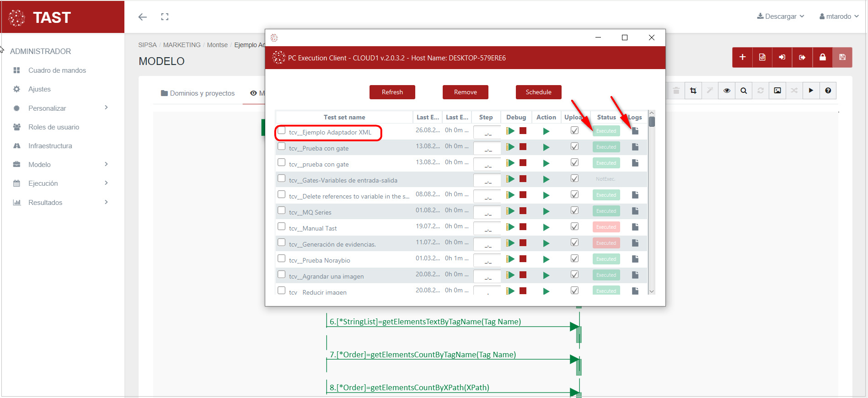
Task: Click the image icon in model toolbar
Action: [x=777, y=91]
